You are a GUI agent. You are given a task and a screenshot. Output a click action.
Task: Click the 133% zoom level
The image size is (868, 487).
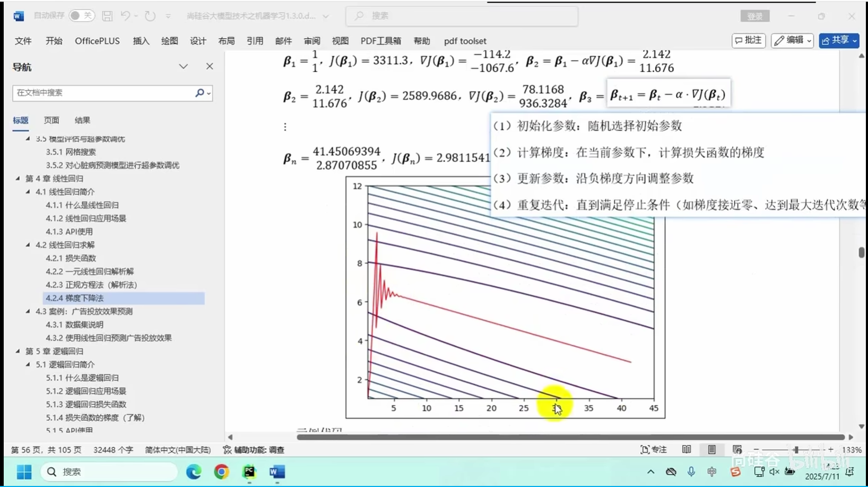[852, 450]
